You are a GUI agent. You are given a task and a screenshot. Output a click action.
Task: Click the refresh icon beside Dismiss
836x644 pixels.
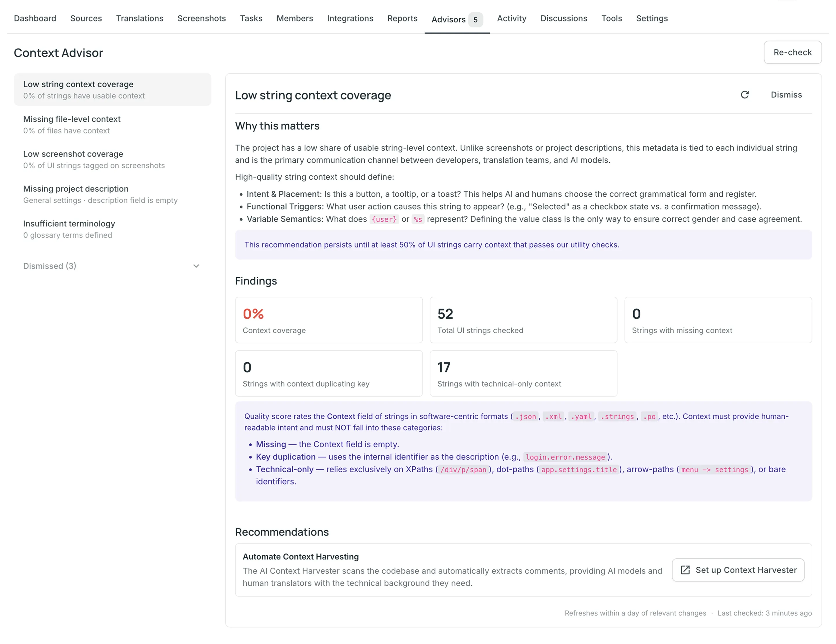coord(745,95)
